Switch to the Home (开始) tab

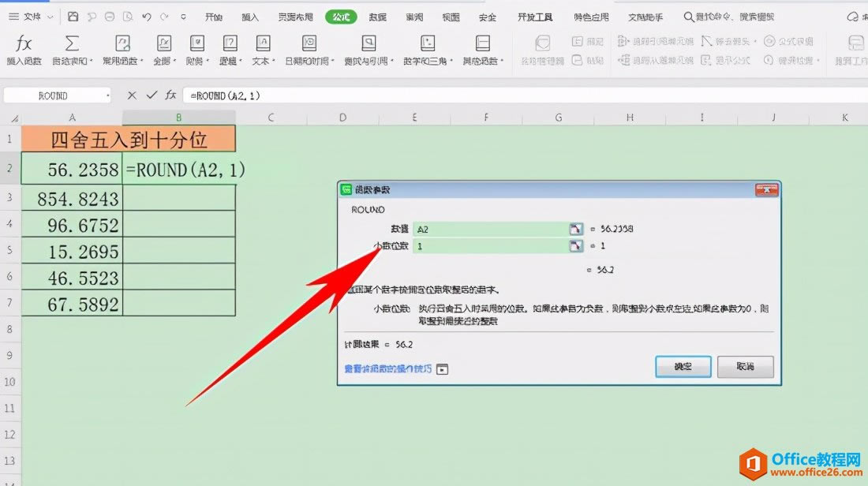click(214, 17)
